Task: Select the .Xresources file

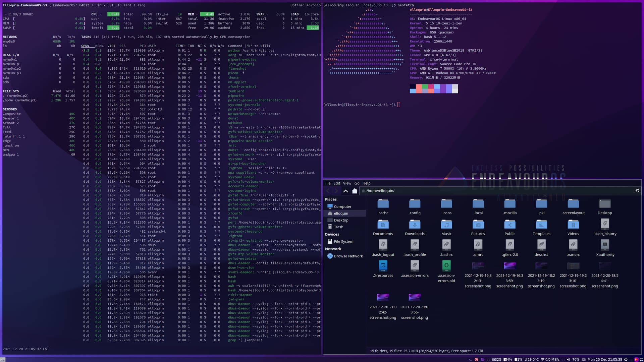Action: coord(383,269)
